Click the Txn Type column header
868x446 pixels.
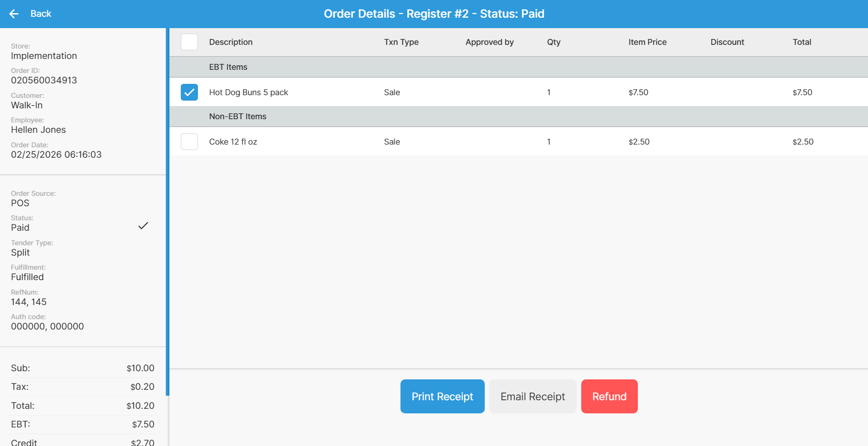(x=401, y=42)
